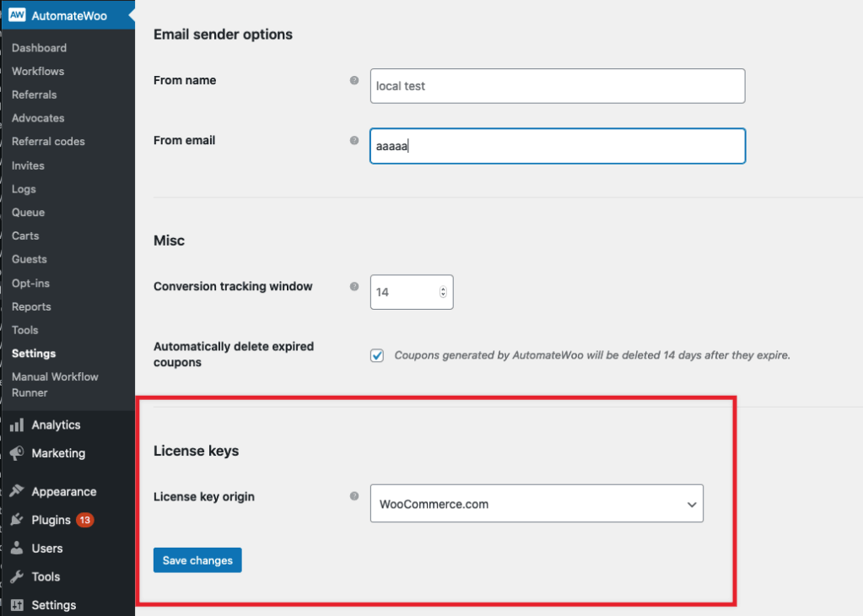Click the help icon beside License key origin

pos(353,497)
